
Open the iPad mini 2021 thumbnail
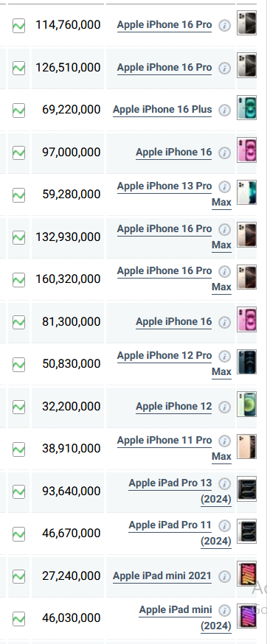tap(247, 574)
